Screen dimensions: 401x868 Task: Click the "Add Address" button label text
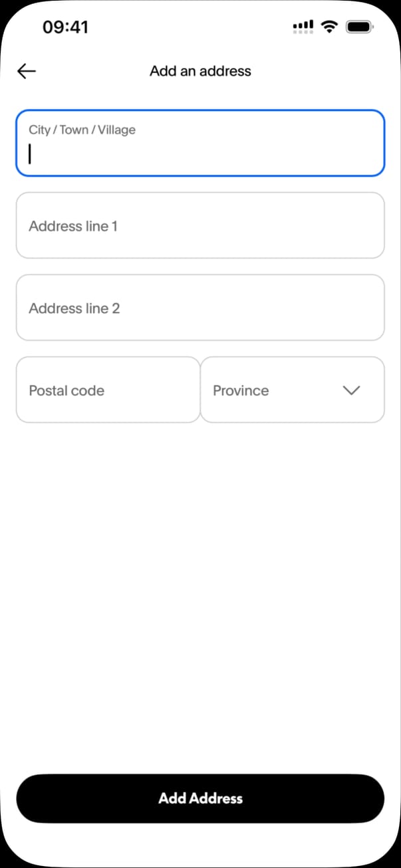coord(200,798)
